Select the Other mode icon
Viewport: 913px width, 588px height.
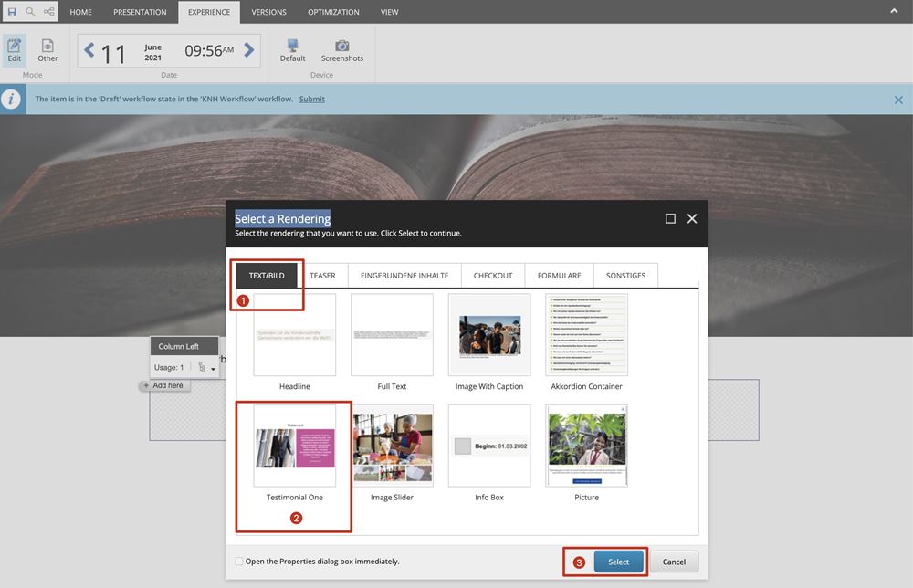click(x=47, y=50)
